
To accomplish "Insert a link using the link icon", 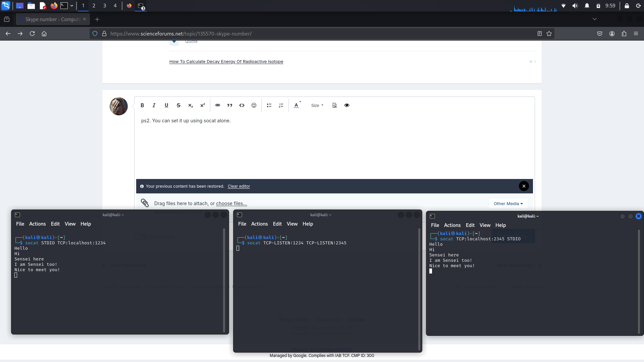I will tap(218, 105).
